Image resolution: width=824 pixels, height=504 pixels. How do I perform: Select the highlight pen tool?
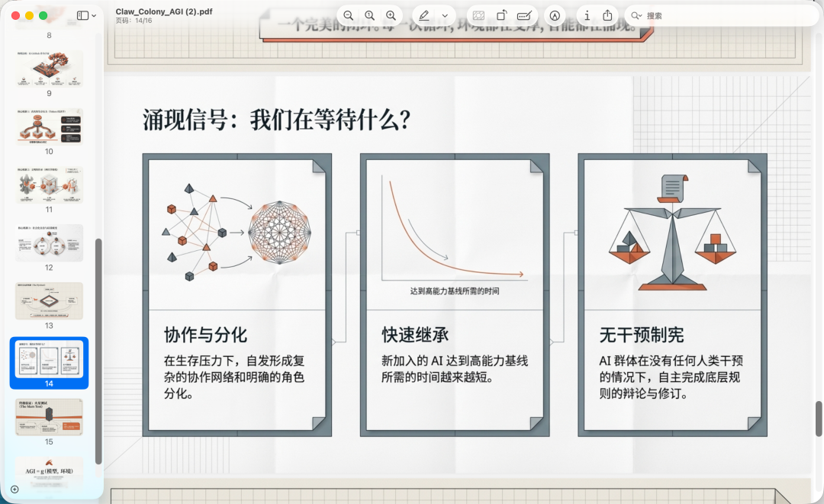[424, 16]
